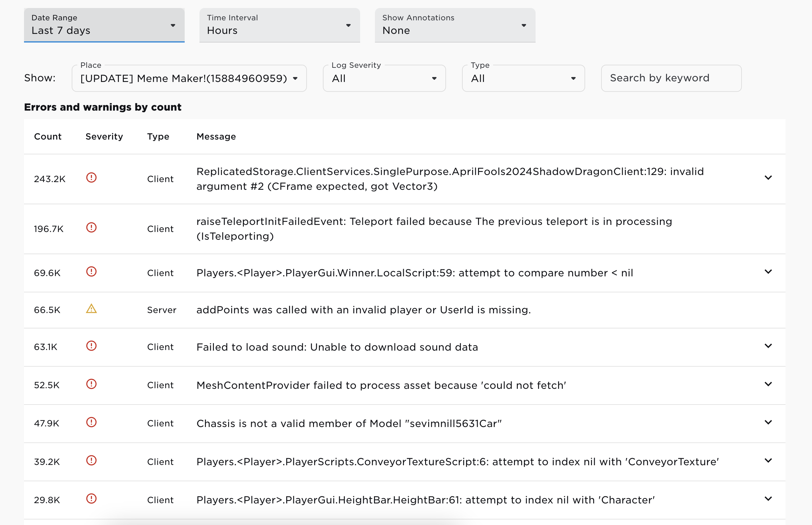This screenshot has width=812, height=525.
Task: Click the error icon on the 47.9K Chassis row
Action: click(91, 422)
